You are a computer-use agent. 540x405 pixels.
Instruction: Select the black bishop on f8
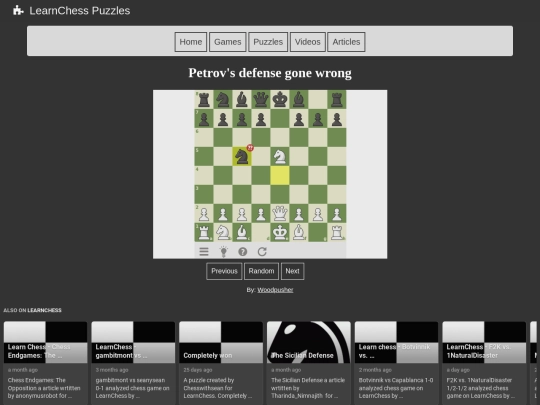click(299, 100)
